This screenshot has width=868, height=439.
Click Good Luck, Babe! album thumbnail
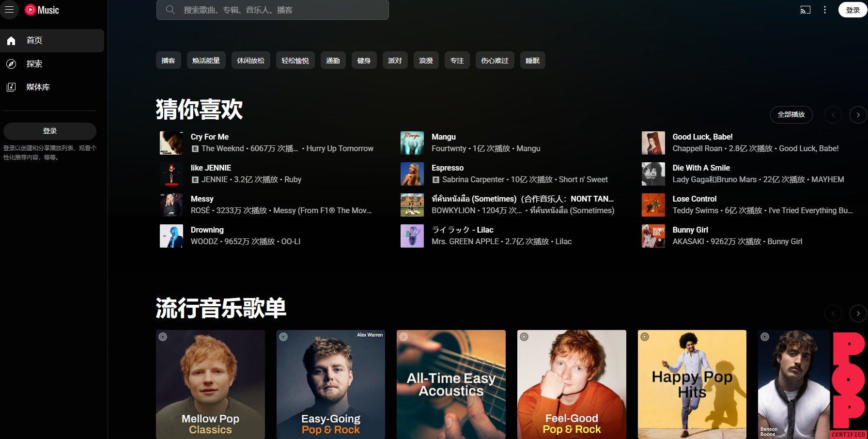(x=653, y=143)
